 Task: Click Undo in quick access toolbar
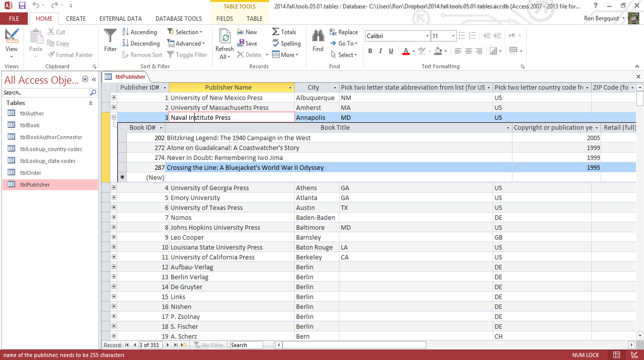click(36, 6)
